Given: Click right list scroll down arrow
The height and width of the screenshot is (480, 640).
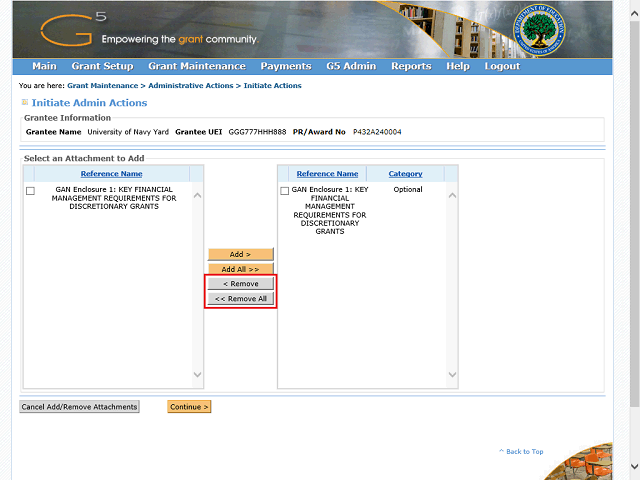Looking at the screenshot, I should (x=452, y=375).
